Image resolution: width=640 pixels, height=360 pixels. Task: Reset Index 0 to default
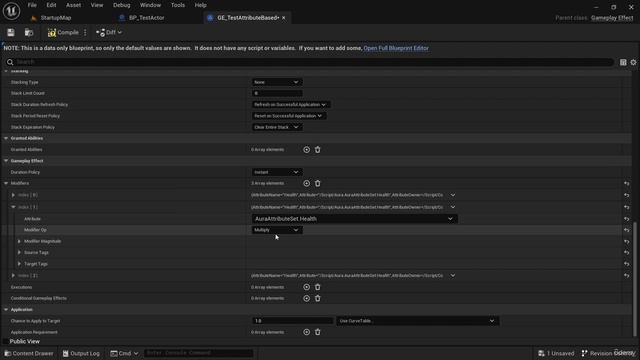click(x=627, y=195)
